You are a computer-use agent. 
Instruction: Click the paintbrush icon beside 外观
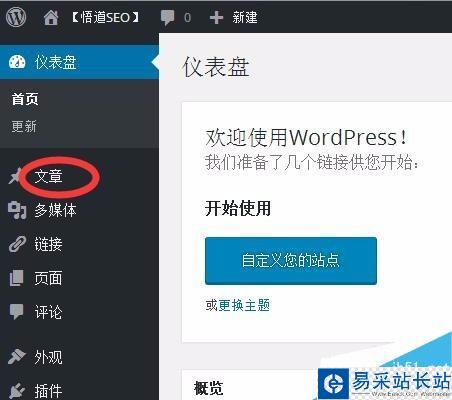tap(17, 357)
